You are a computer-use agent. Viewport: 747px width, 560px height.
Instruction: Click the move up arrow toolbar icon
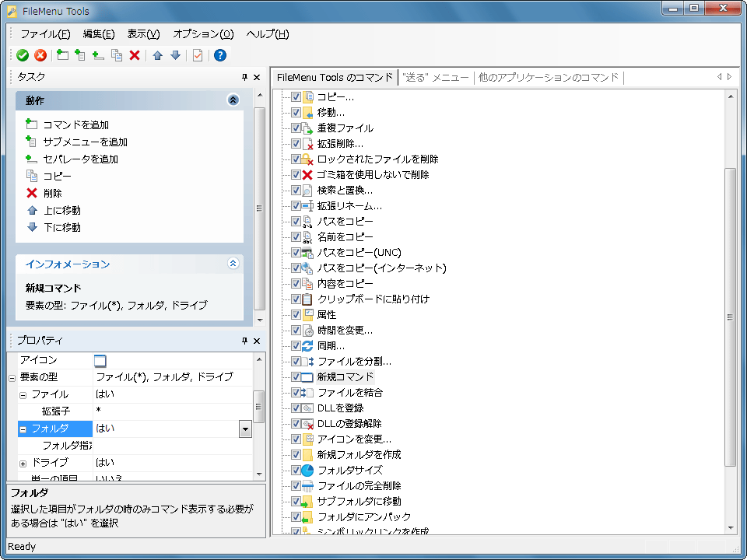pos(158,55)
